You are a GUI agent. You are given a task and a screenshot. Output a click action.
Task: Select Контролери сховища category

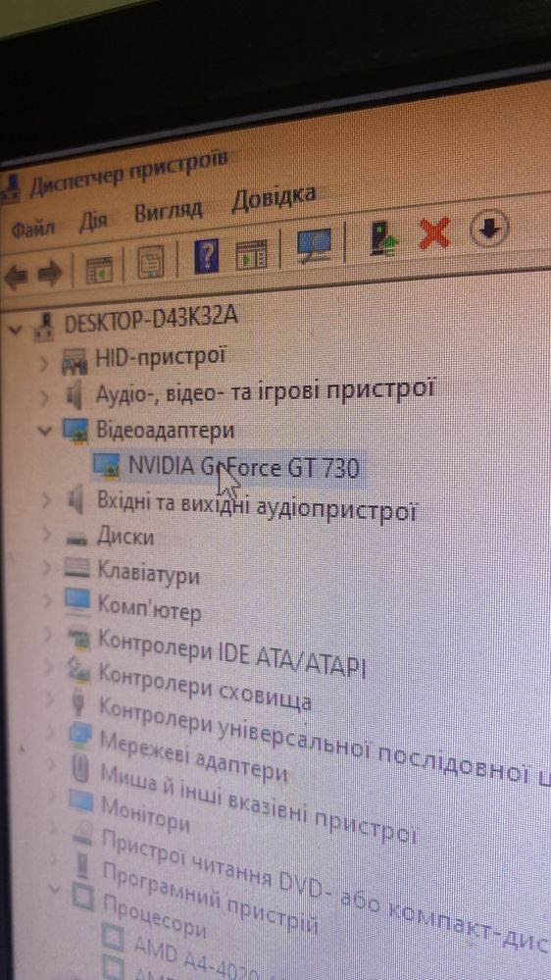point(206,686)
